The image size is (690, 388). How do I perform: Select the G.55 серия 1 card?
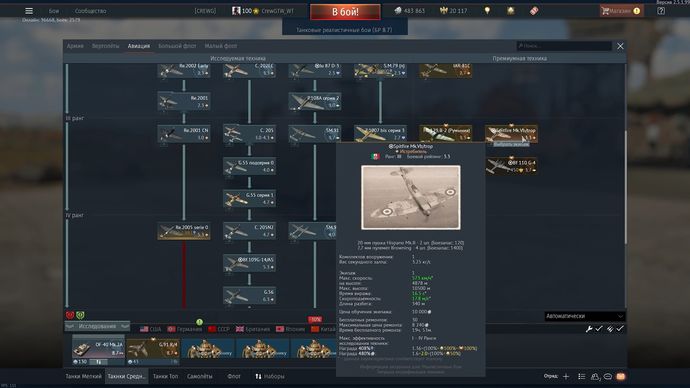tap(250, 198)
